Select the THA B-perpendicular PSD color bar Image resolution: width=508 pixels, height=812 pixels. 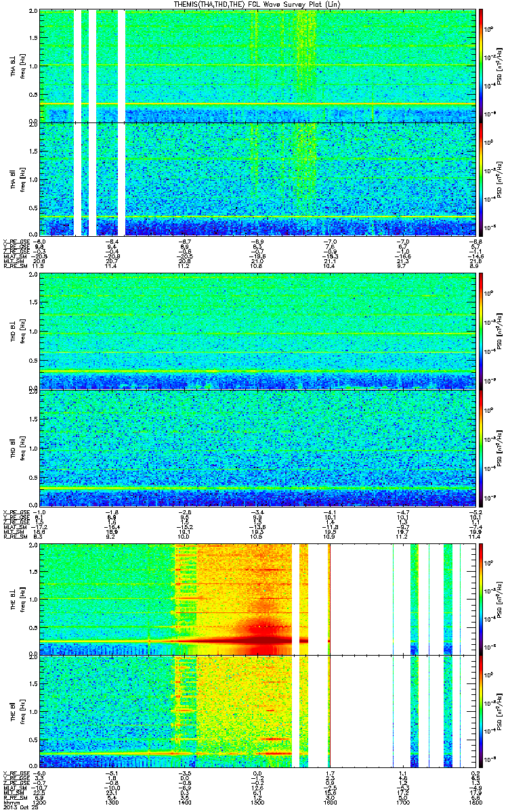coord(481,65)
